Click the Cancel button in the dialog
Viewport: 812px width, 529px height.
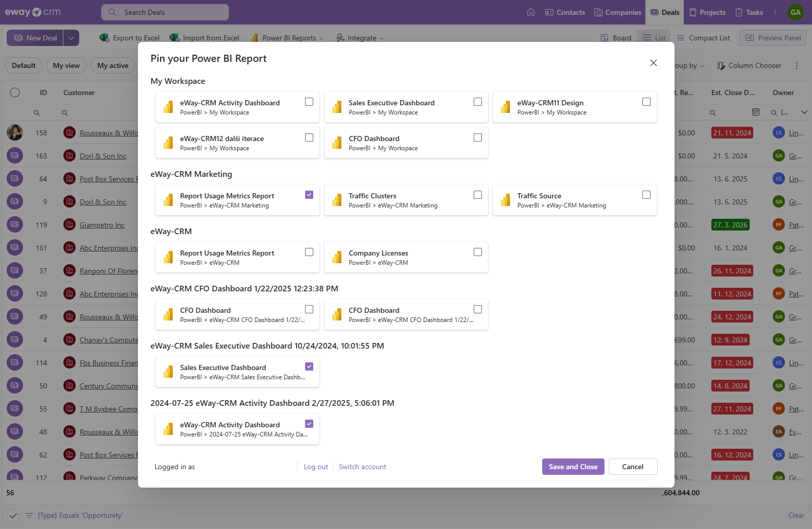click(633, 467)
